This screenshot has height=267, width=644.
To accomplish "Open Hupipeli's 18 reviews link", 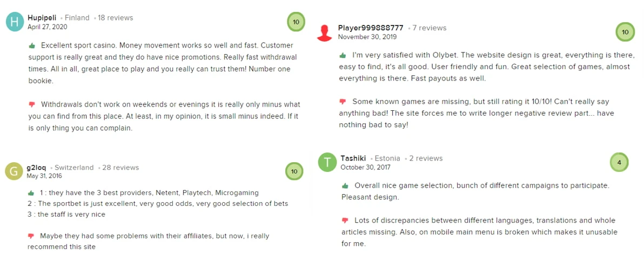I will click(x=115, y=18).
